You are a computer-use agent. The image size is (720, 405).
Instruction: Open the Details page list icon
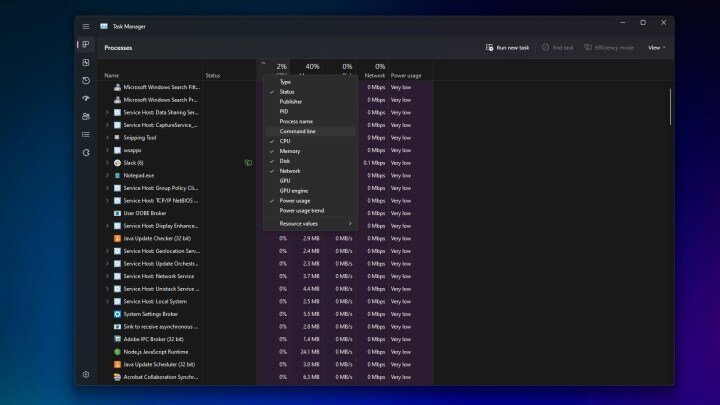[86, 135]
